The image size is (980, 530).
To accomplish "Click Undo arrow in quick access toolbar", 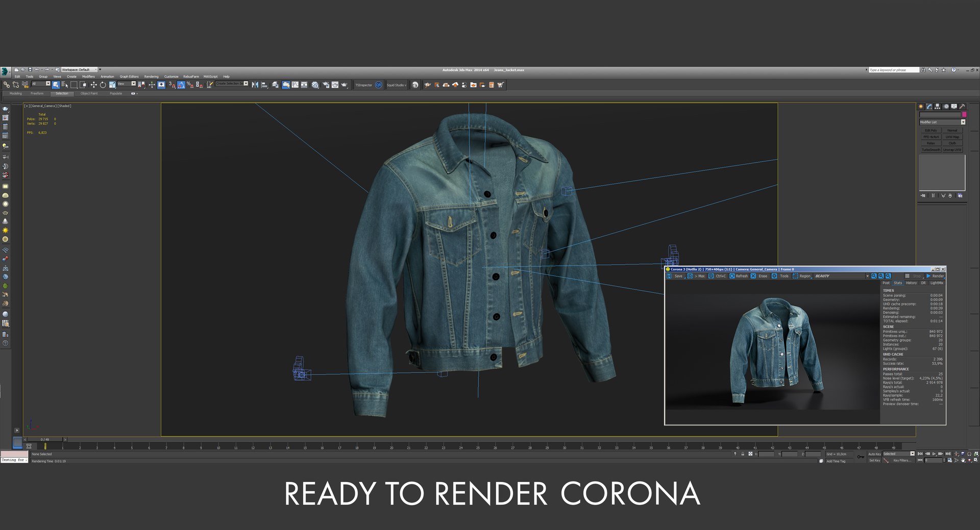I will tap(36, 69).
